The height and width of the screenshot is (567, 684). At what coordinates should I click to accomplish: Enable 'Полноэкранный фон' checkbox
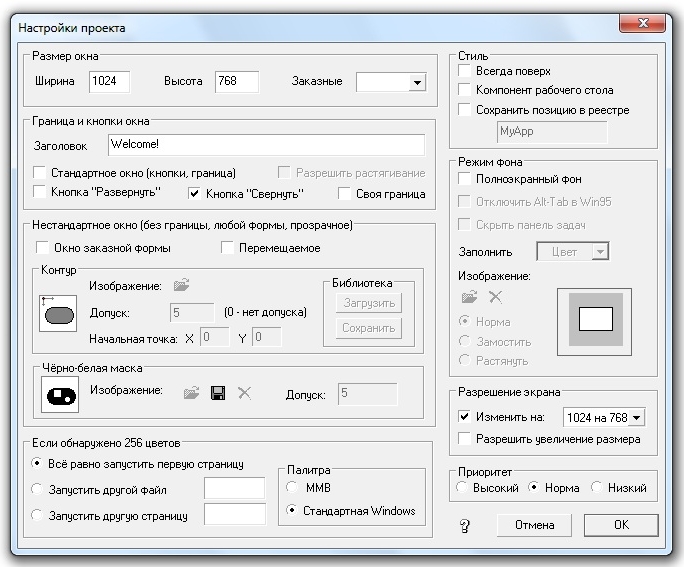pyautogui.click(x=464, y=178)
